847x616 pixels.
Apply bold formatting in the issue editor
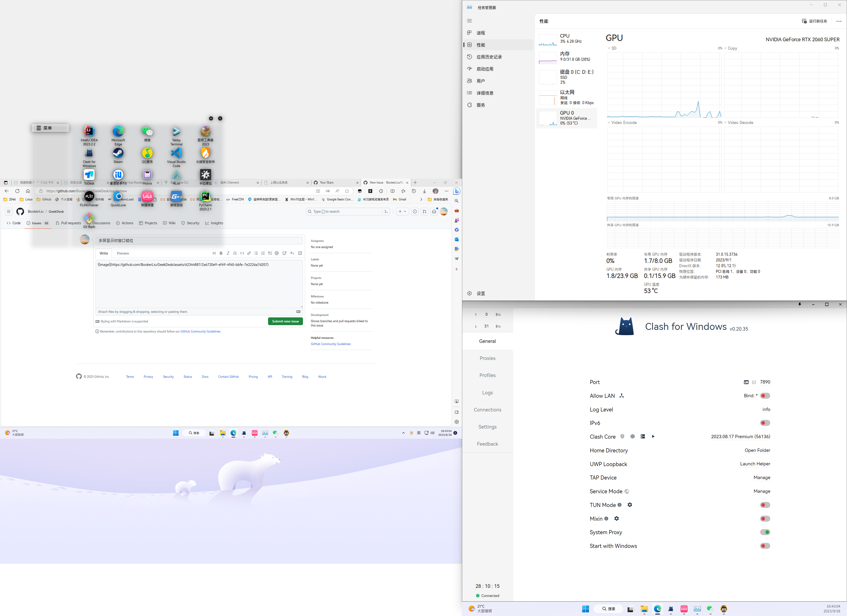pos(221,253)
